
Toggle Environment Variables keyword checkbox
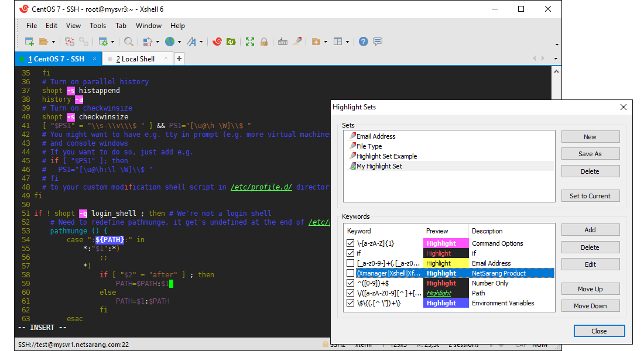[350, 303]
